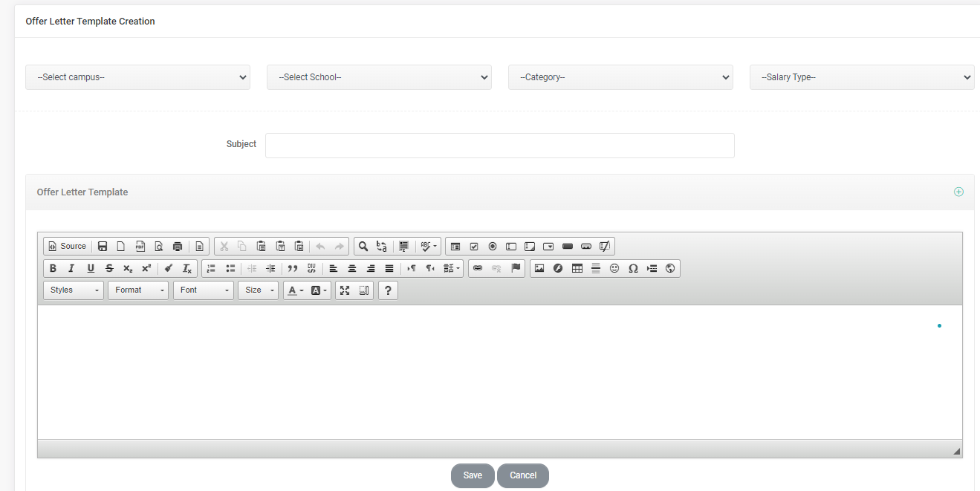
Task: Click the Subject input field
Action: coord(499,146)
